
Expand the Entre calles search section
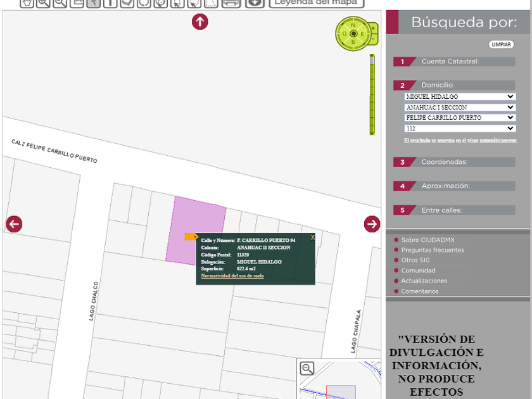454,210
